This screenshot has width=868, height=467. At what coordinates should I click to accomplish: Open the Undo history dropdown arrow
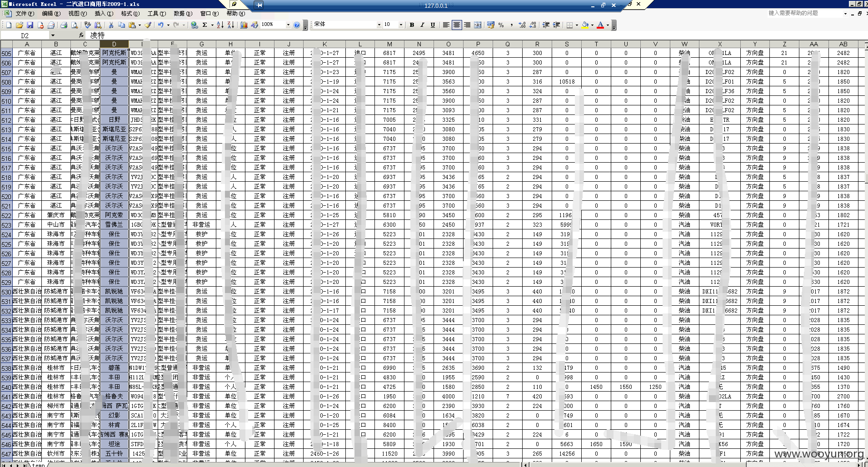[x=168, y=25]
